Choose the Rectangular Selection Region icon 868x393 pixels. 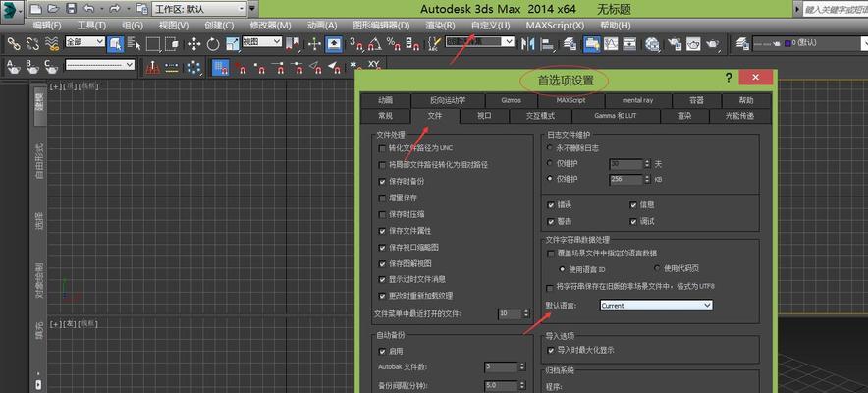click(x=153, y=44)
